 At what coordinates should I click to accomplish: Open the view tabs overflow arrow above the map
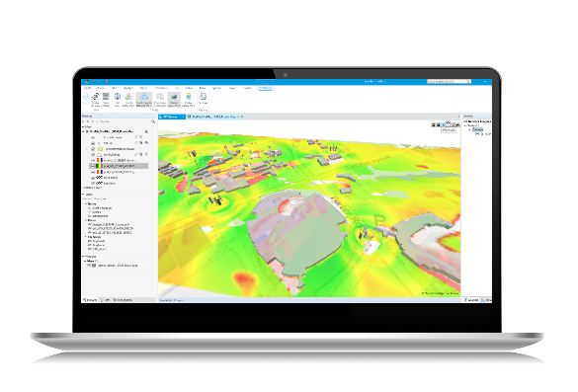[x=458, y=117]
